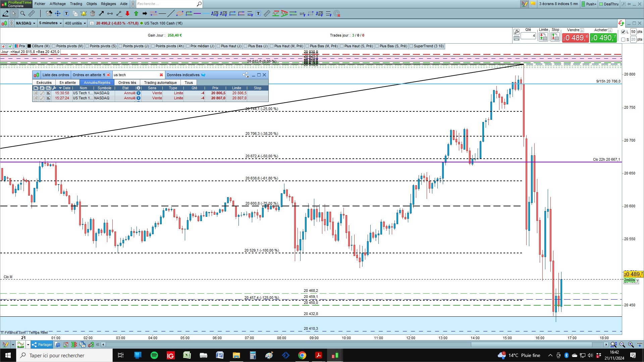
Task: Open the Trading menu
Action: [x=76, y=4]
